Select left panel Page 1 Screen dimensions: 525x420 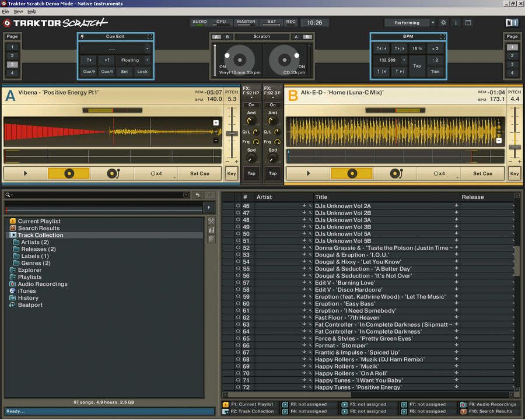tap(12, 47)
